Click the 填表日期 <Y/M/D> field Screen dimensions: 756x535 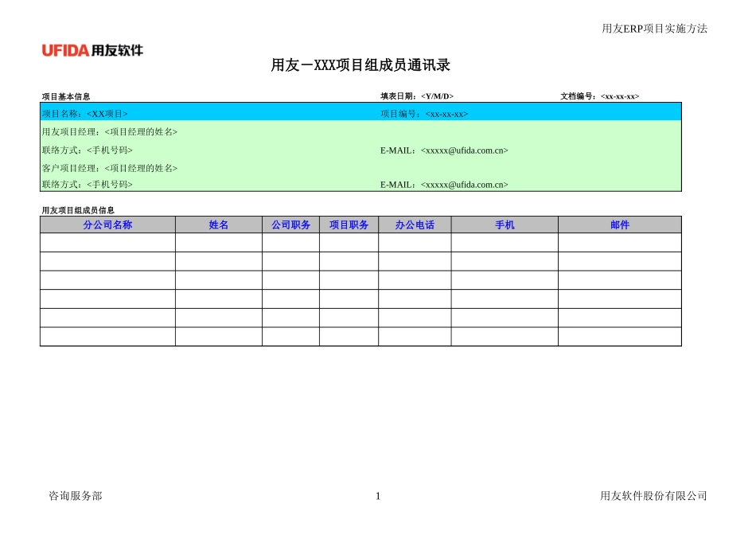click(x=416, y=96)
